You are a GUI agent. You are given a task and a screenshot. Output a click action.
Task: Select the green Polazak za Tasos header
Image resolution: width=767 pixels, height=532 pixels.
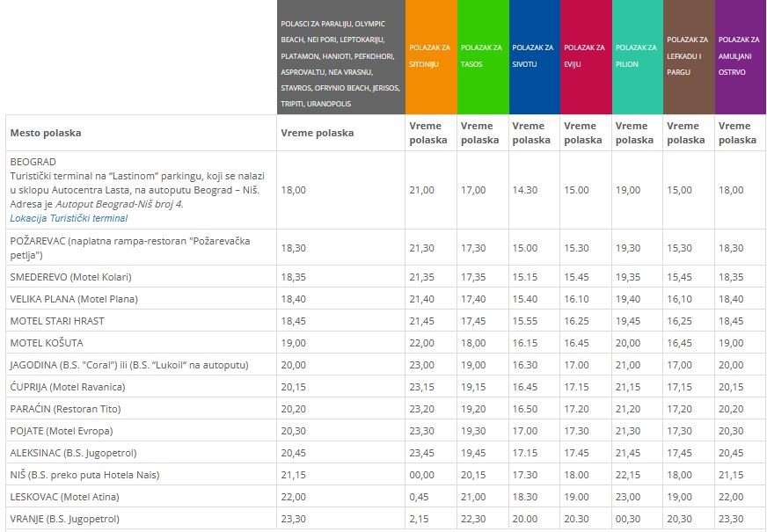[x=482, y=55]
